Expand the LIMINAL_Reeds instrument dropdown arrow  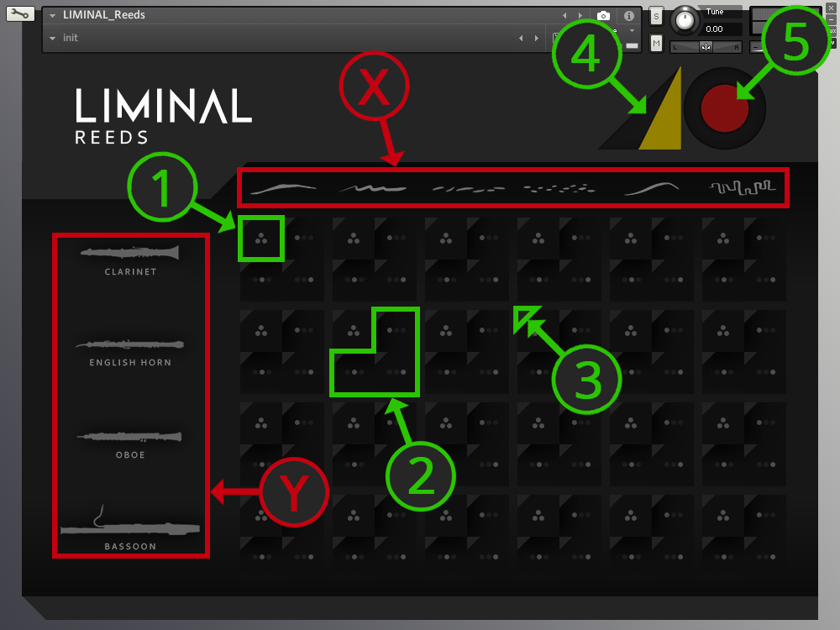tap(52, 15)
